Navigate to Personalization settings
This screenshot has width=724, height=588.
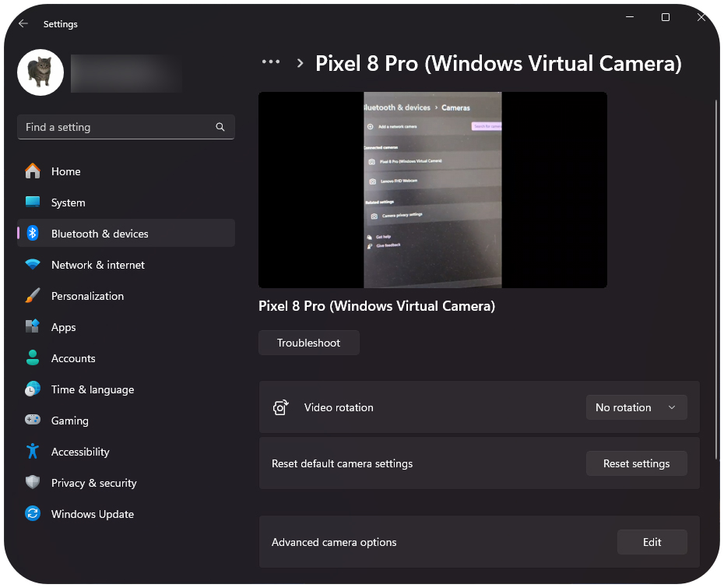pos(126,296)
